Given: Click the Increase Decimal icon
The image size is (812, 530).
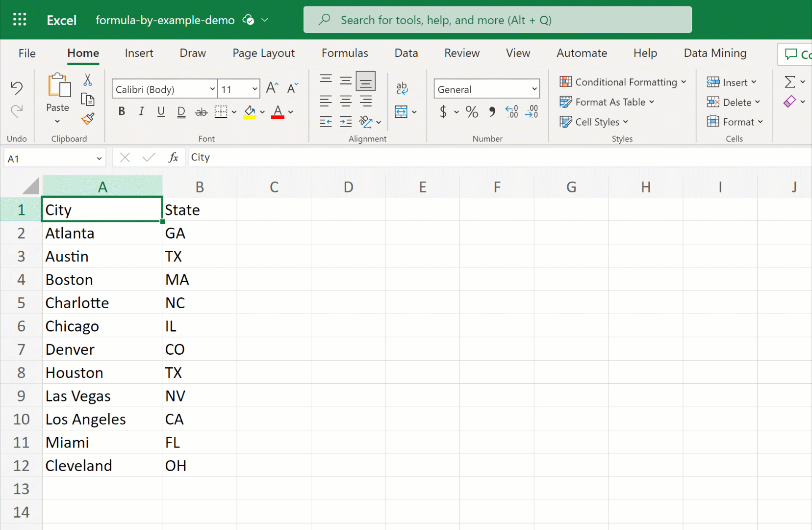Looking at the screenshot, I should pyautogui.click(x=512, y=112).
